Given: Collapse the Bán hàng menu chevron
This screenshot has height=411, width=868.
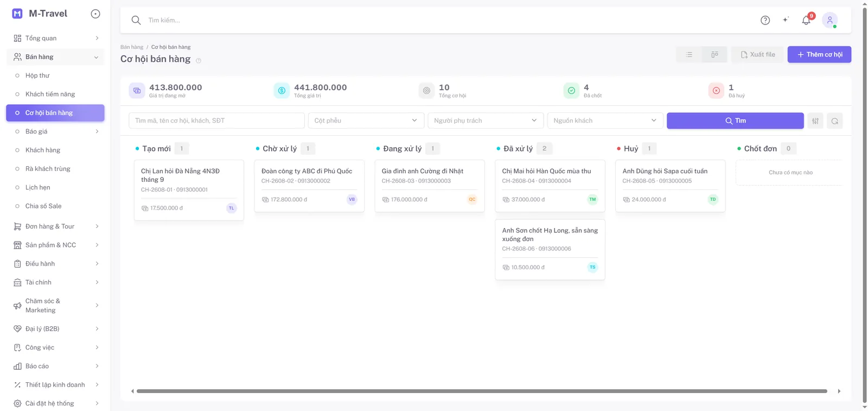Looking at the screenshot, I should tap(97, 57).
